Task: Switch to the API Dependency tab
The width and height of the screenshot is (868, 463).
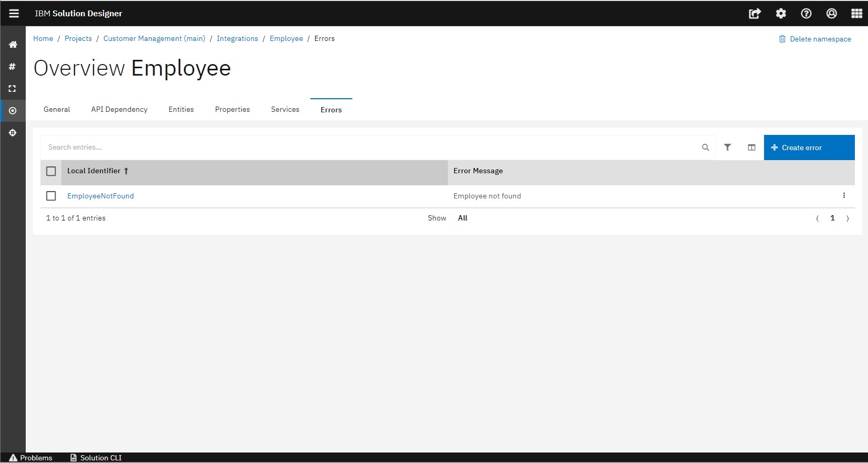Action: click(119, 109)
